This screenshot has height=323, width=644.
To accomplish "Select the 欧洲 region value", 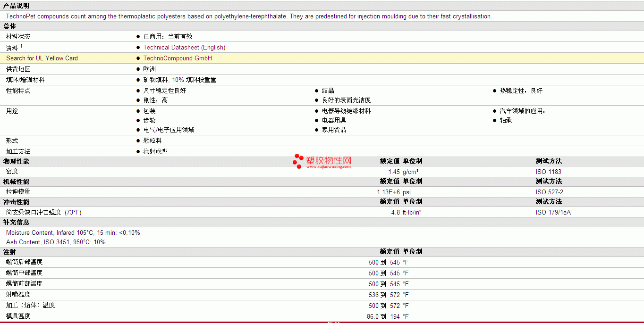I will click(149, 69).
